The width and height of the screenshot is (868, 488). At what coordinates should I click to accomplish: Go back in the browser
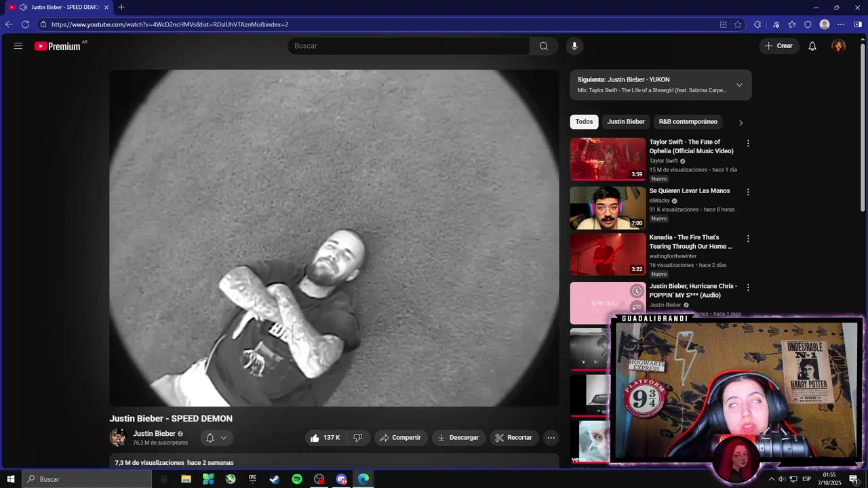click(x=9, y=24)
